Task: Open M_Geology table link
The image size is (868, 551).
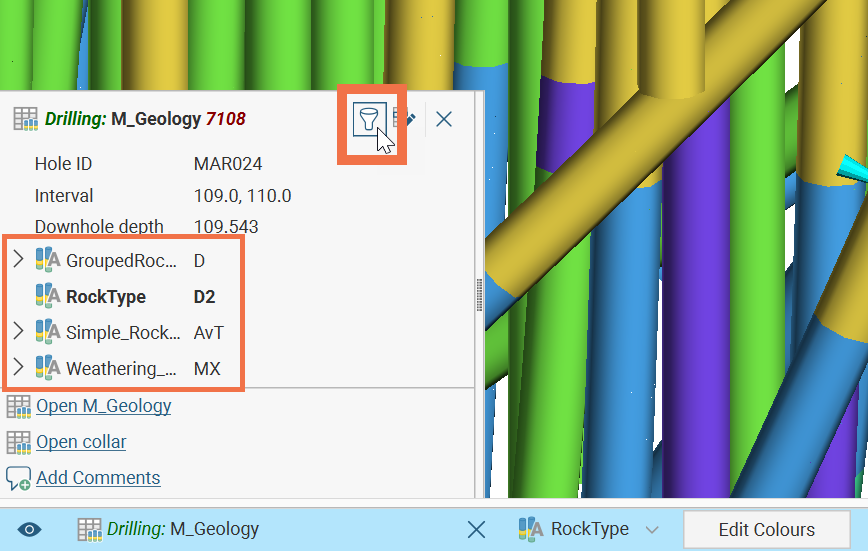Action: (x=103, y=406)
